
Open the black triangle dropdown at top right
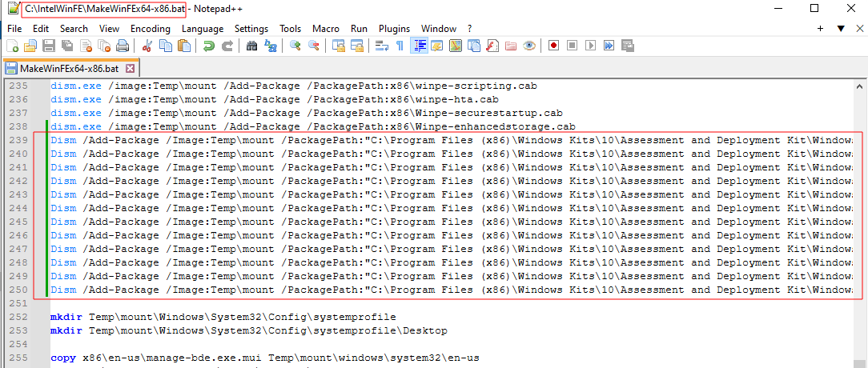(x=841, y=28)
